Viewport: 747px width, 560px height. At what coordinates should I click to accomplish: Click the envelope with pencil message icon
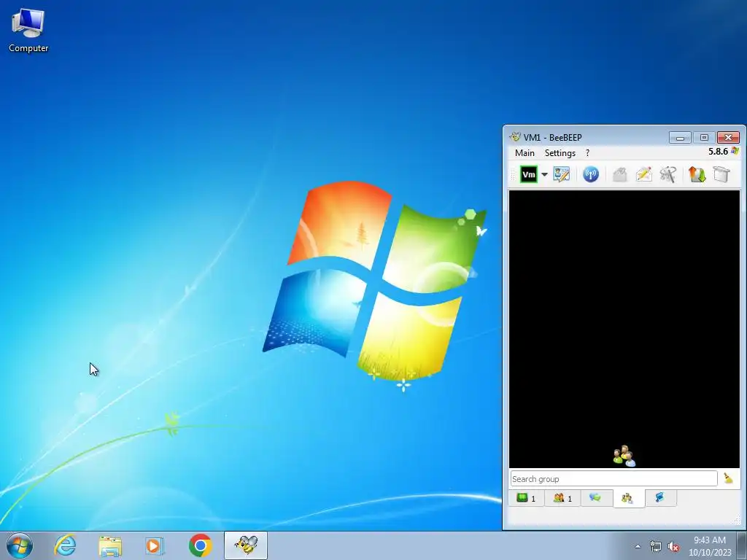click(x=643, y=174)
